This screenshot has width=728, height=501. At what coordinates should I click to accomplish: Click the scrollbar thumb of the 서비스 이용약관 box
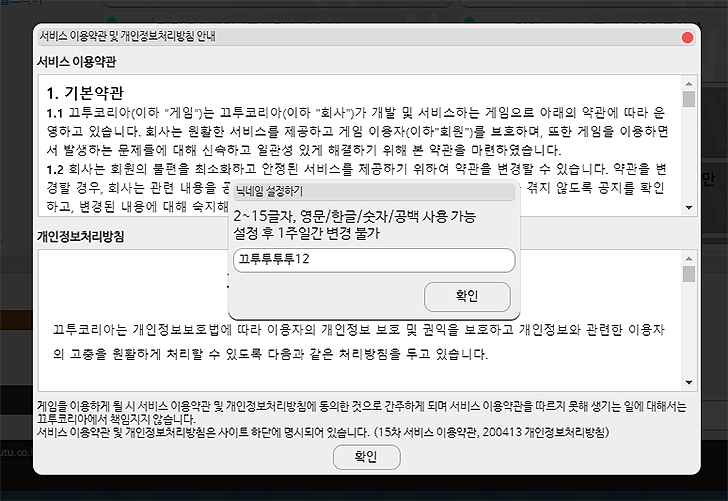point(689,99)
